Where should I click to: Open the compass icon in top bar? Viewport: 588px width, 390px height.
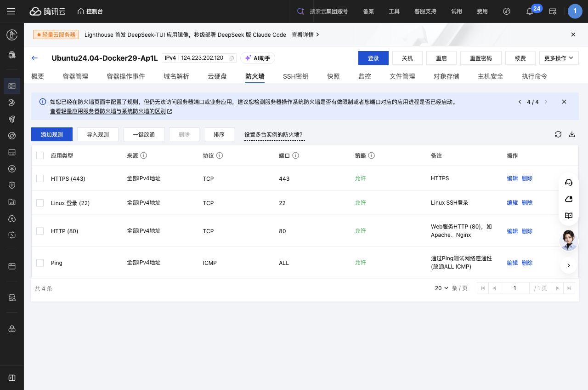coord(507,11)
